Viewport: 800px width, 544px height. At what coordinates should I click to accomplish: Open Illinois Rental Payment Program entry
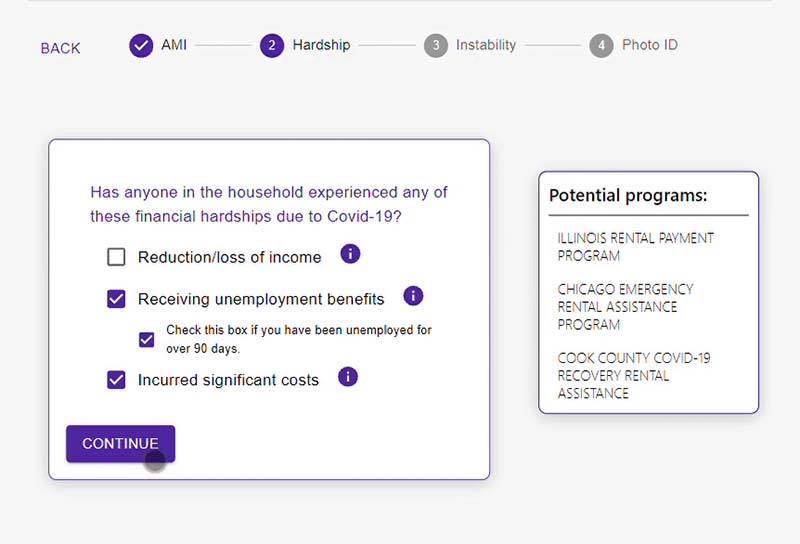(636, 247)
